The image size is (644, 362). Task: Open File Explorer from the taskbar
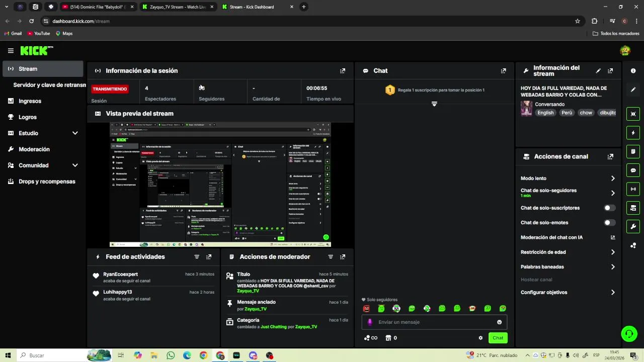[x=154, y=355]
